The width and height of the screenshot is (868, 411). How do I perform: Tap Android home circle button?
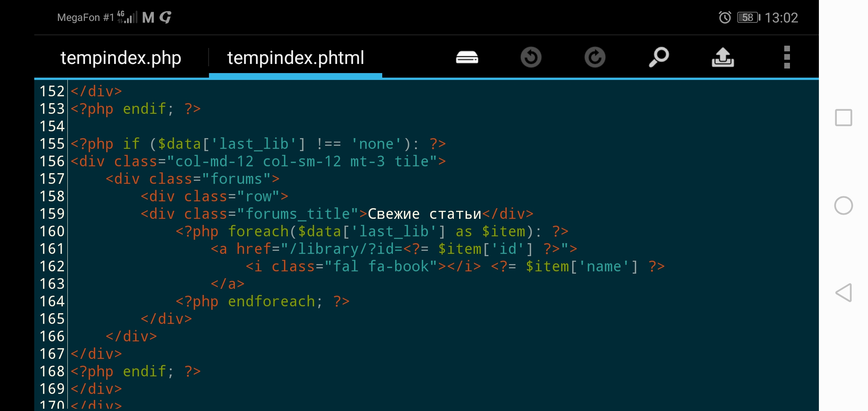tap(843, 205)
